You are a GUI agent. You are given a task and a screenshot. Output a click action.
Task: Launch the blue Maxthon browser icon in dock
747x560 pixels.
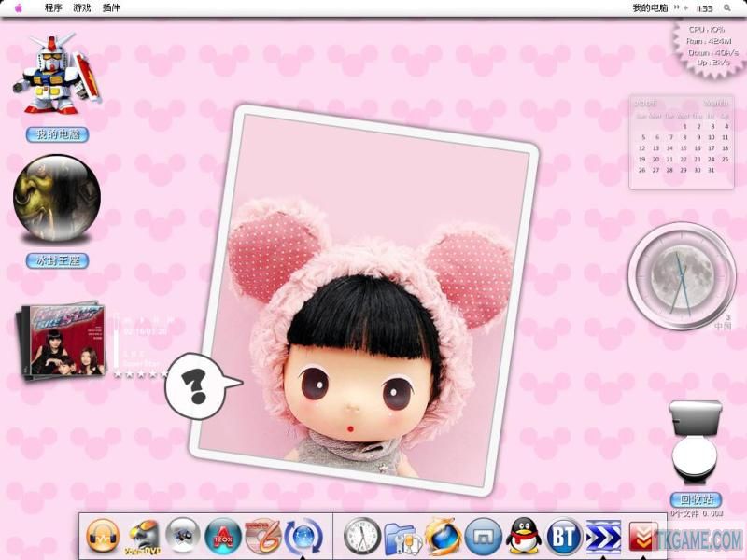click(483, 537)
